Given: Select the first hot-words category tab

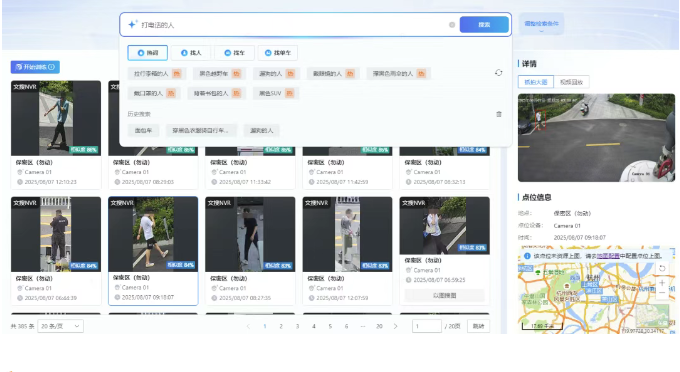Looking at the screenshot, I should (x=147, y=53).
